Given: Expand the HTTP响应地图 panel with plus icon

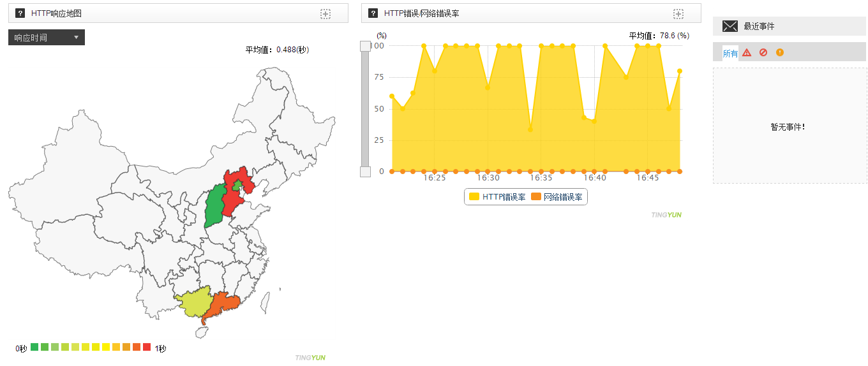Looking at the screenshot, I should [x=325, y=14].
